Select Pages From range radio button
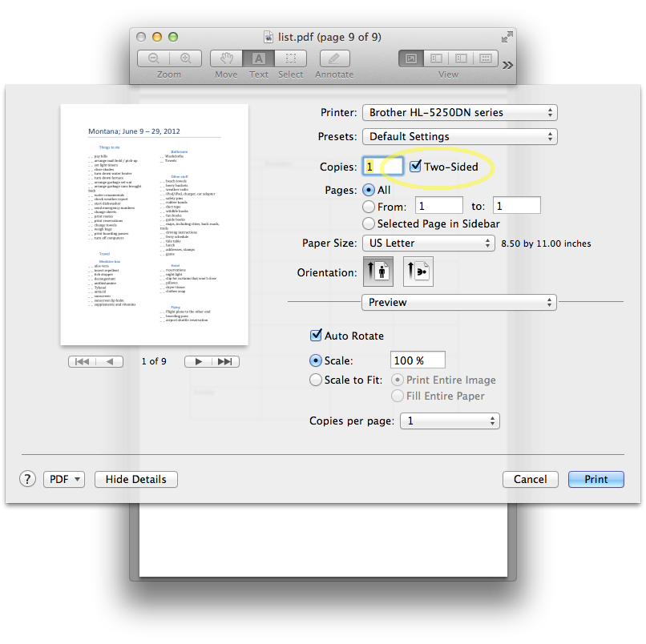 tap(369, 207)
